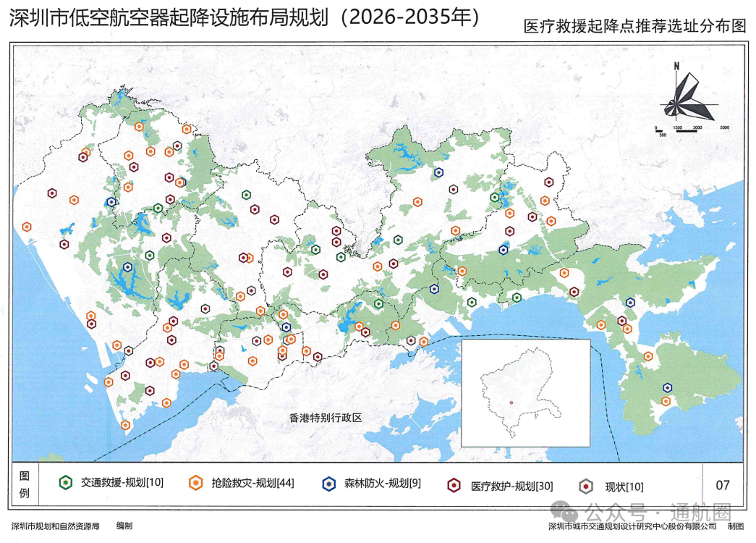Image resolution: width=756 pixels, height=543 pixels.
Task: Click the 图例 legend header label
Action: (x=24, y=484)
